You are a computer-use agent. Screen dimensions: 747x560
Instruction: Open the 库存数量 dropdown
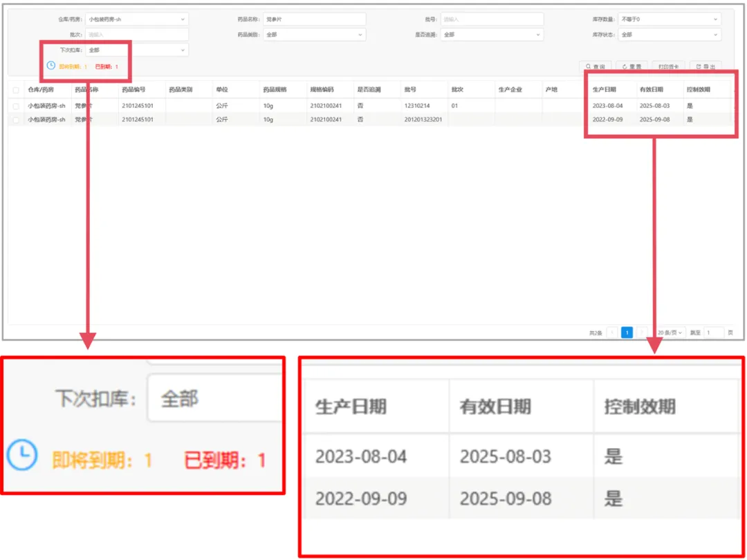pos(670,19)
